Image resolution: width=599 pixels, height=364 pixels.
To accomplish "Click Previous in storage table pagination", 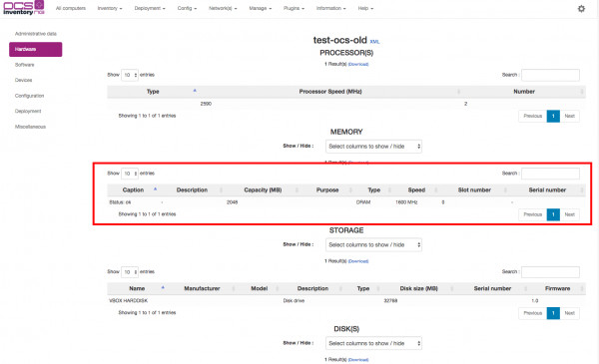I will pos(532,313).
